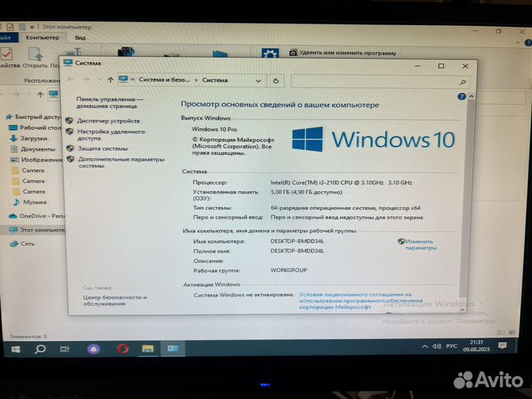532x399 pixels.
Task: Click the Windows Start button
Action: pos(14,349)
